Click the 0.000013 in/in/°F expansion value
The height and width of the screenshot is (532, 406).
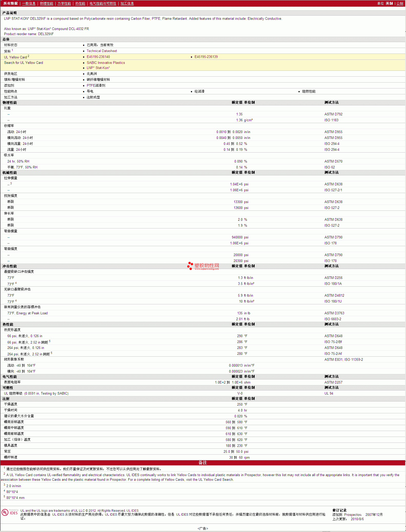point(242,365)
